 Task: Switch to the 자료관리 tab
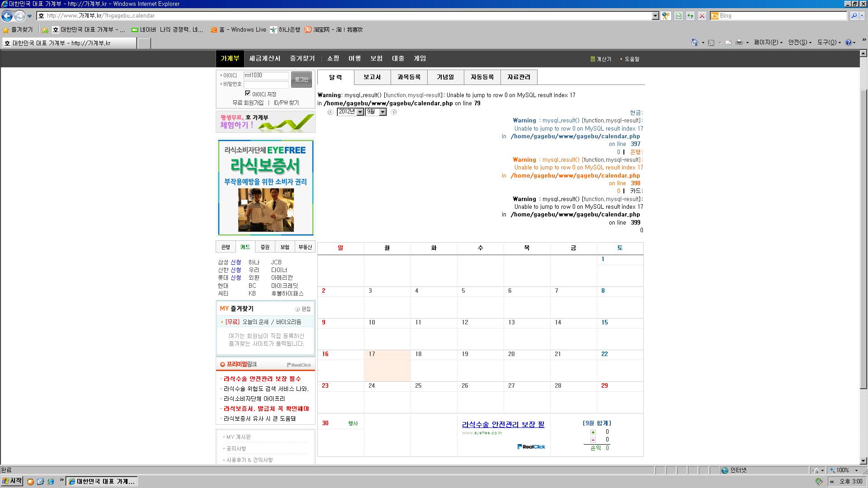click(x=519, y=77)
